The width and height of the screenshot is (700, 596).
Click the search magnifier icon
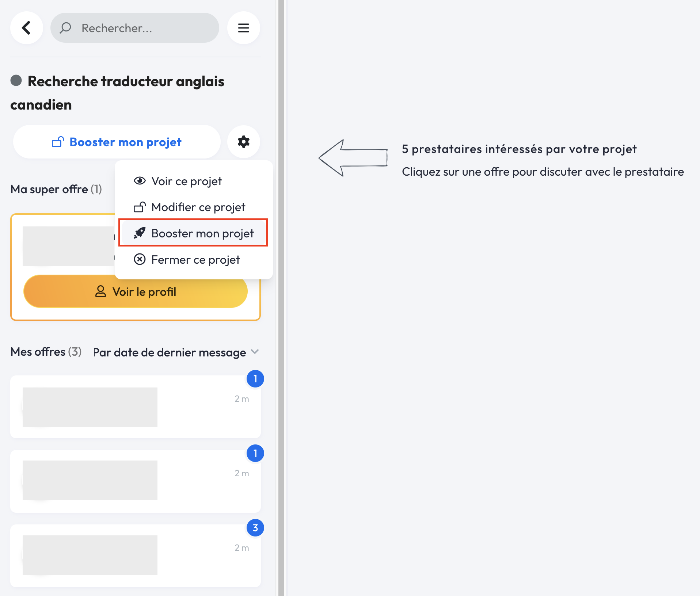click(65, 28)
